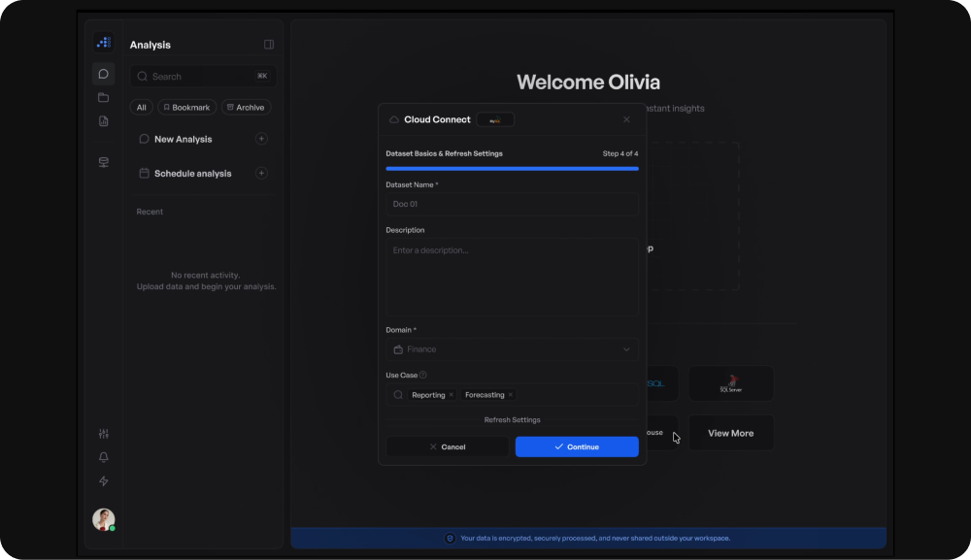Click the step progress bar
The image size is (971, 560).
[x=512, y=168]
